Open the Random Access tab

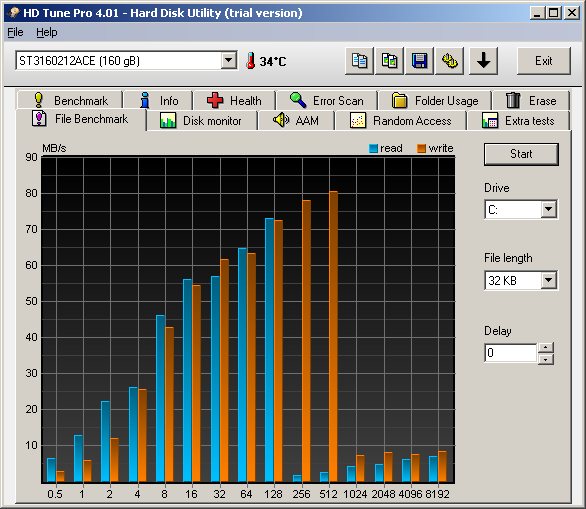pos(401,121)
